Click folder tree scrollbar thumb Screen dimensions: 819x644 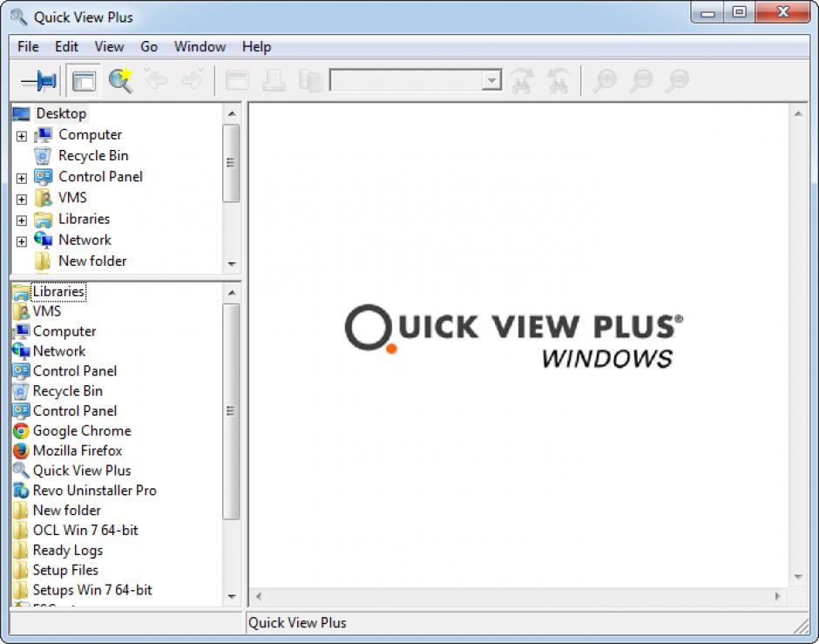click(232, 162)
